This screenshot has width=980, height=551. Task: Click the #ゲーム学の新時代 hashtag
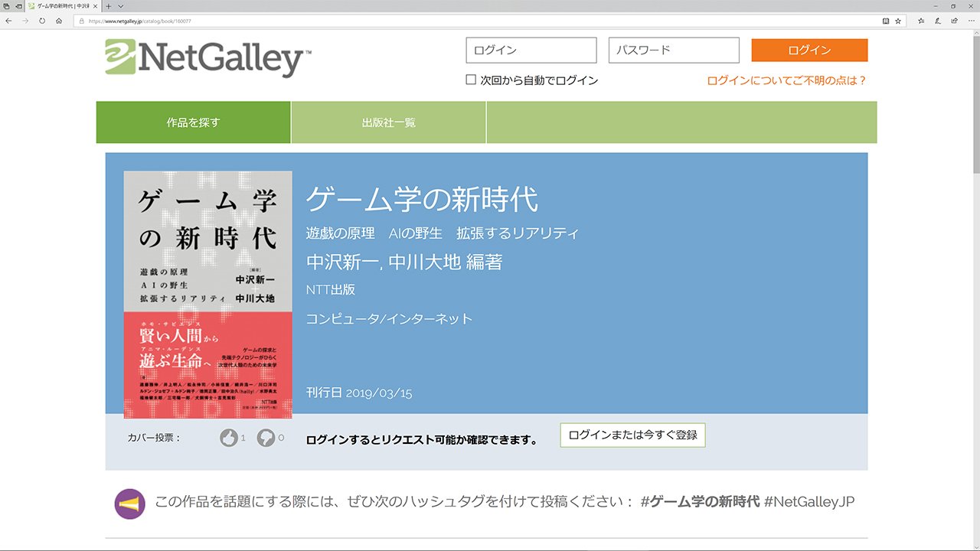701,502
